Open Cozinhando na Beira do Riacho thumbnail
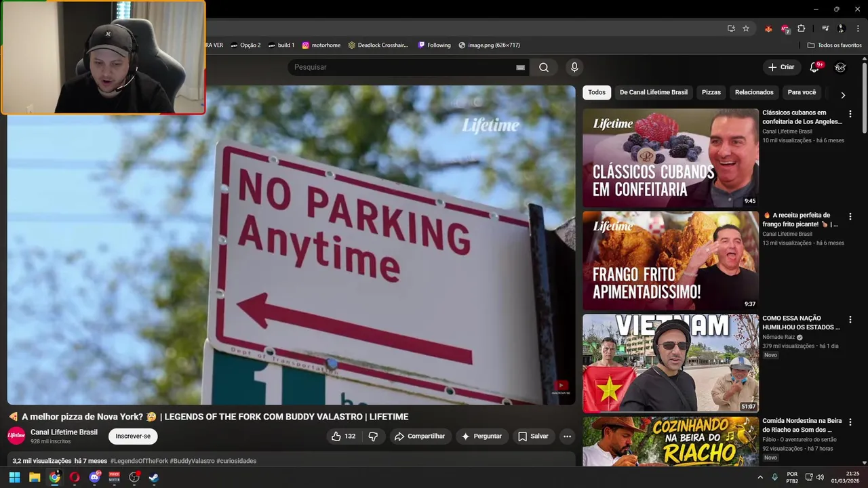The image size is (868, 488). [671, 441]
